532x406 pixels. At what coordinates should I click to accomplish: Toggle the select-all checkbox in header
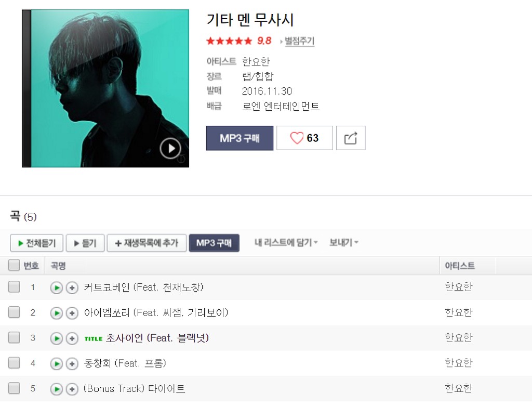(x=14, y=265)
